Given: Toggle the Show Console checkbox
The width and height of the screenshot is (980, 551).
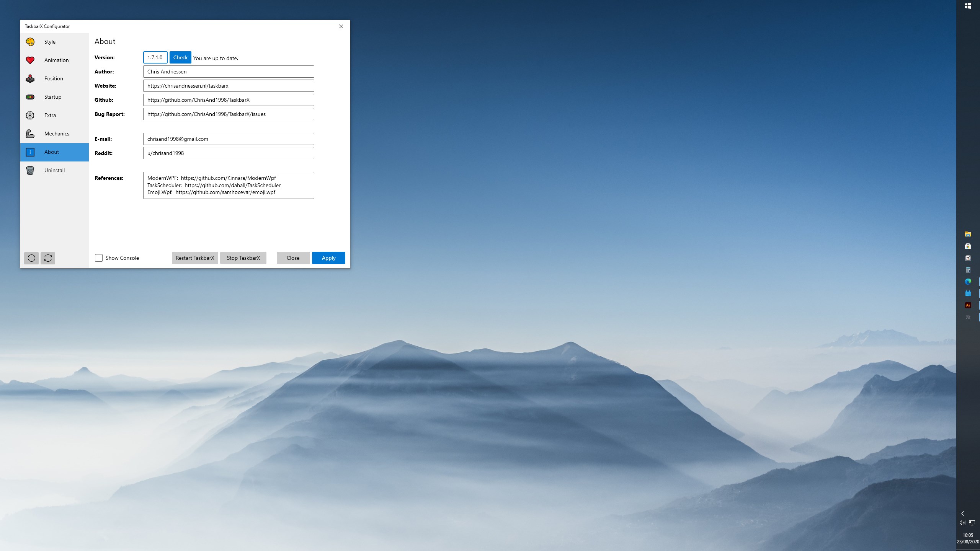Looking at the screenshot, I should (x=99, y=258).
